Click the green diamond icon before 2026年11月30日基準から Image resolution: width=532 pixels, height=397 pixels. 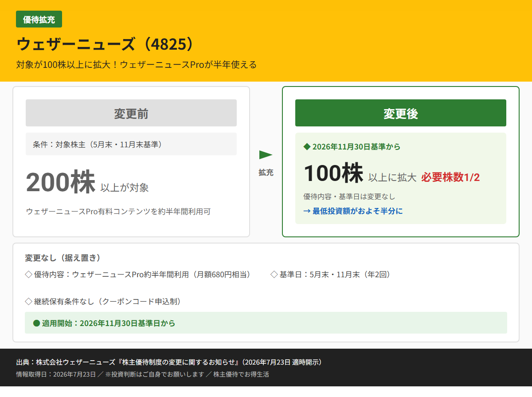tap(307, 146)
